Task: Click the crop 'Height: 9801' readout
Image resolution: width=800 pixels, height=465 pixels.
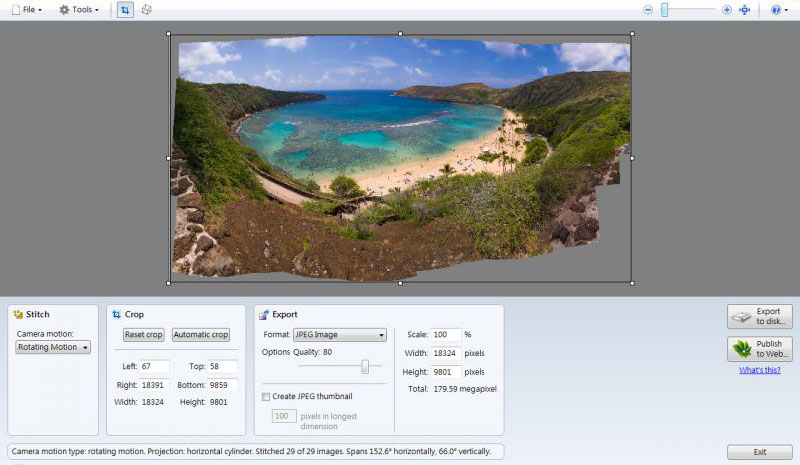Action: (x=204, y=402)
